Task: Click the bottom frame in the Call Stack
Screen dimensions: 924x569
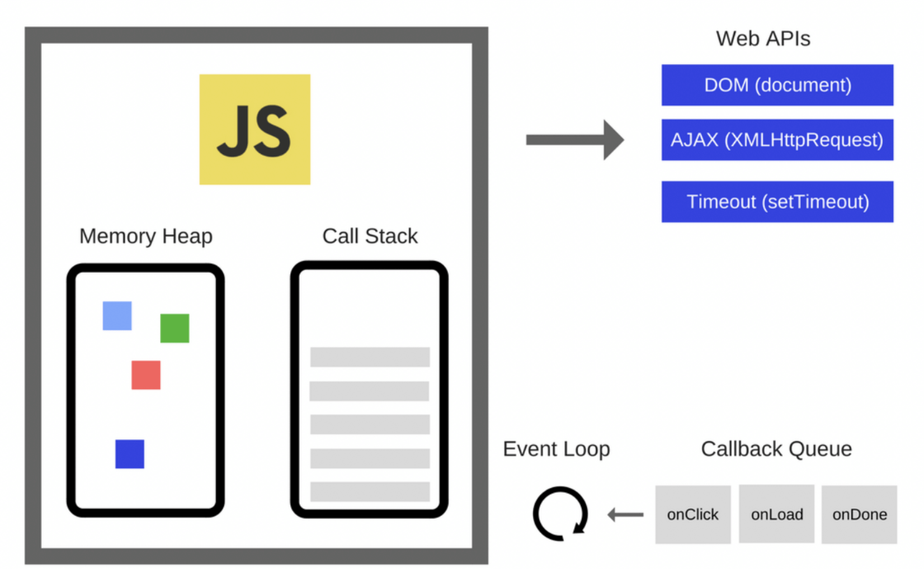Action: coord(370,492)
